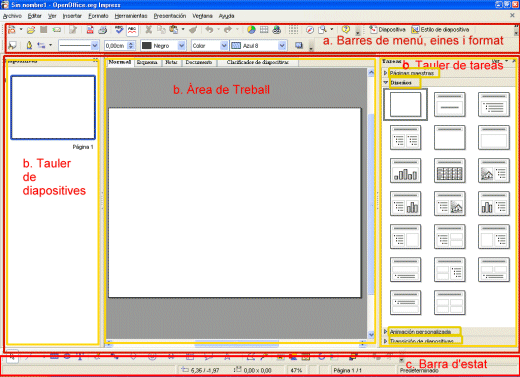Click the Estilo de diapositiva button
The height and width of the screenshot is (377, 520).
pyautogui.click(x=440, y=30)
